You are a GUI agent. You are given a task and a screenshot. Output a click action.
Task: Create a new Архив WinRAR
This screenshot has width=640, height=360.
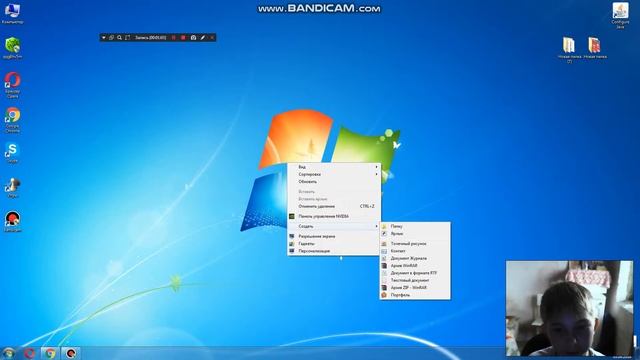point(415,266)
